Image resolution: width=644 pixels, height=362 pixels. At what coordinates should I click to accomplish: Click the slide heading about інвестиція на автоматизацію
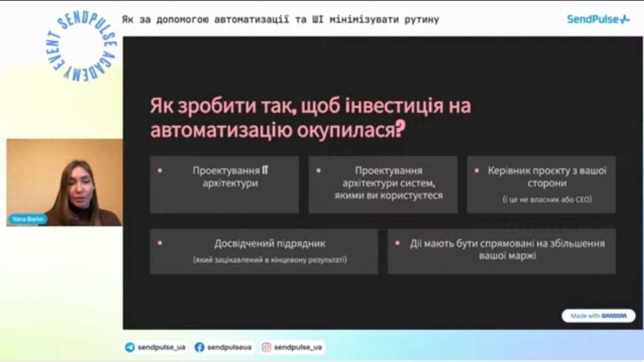click(310, 118)
